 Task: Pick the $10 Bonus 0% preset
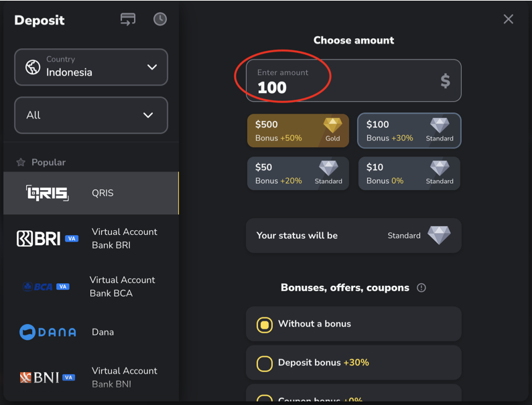coord(409,173)
